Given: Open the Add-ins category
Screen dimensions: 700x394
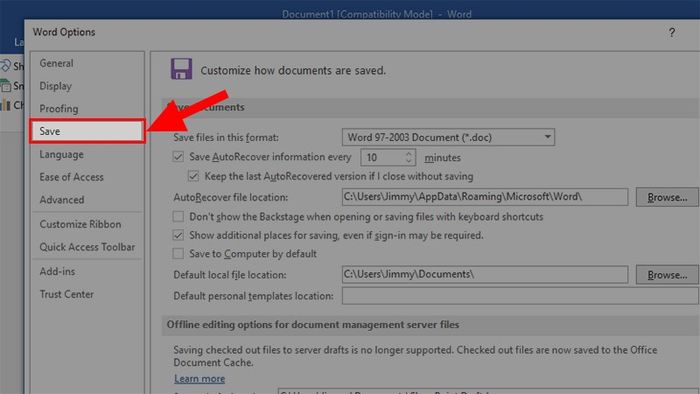Looking at the screenshot, I should [57, 271].
